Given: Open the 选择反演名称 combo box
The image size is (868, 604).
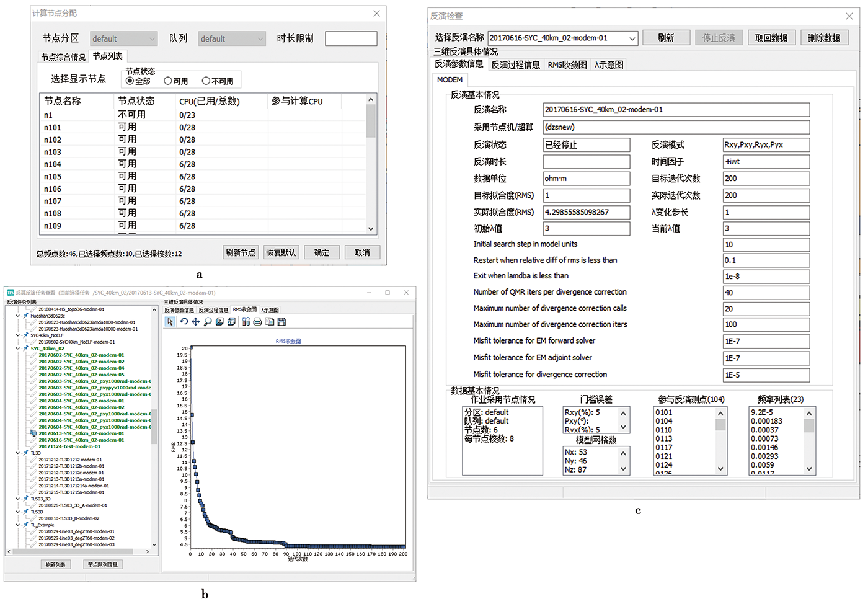Looking at the screenshot, I should 562,38.
